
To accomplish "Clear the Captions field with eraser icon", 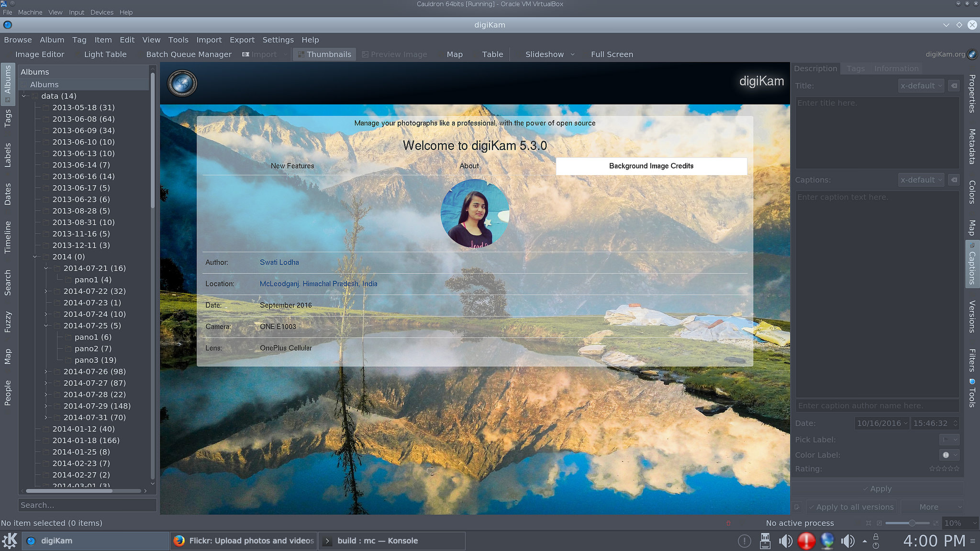I will click(x=954, y=180).
